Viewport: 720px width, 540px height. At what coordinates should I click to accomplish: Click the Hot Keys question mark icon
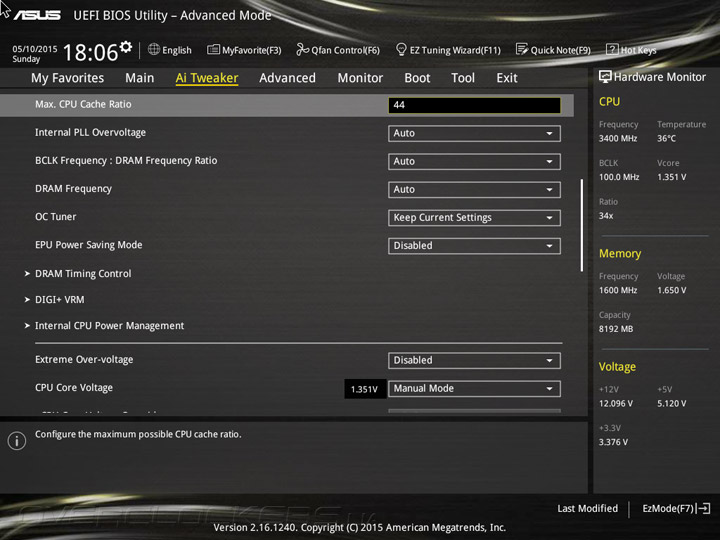coord(612,49)
